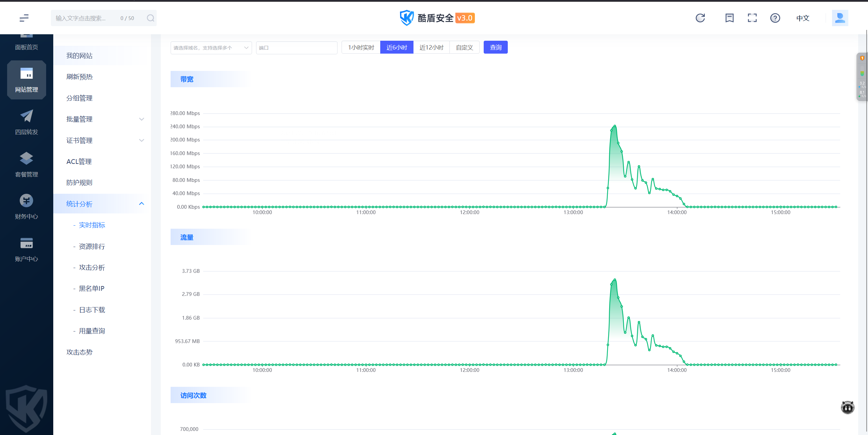The width and height of the screenshot is (868, 435).
Task: Open 资源排行 submenu item
Action: click(x=92, y=246)
